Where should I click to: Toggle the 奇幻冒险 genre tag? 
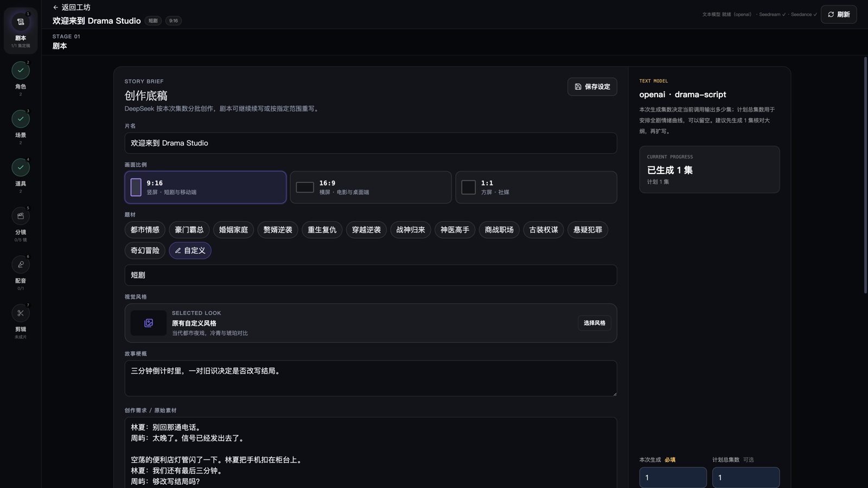click(x=145, y=251)
